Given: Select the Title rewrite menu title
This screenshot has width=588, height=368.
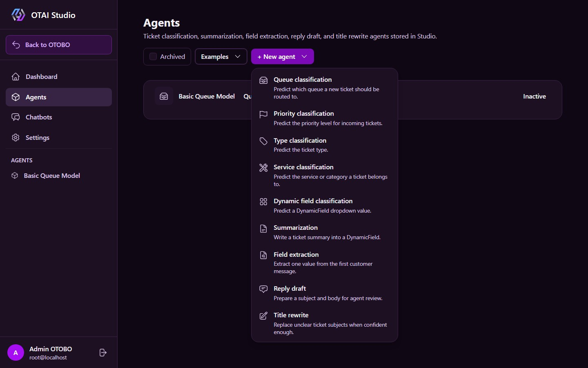Looking at the screenshot, I should (x=291, y=315).
